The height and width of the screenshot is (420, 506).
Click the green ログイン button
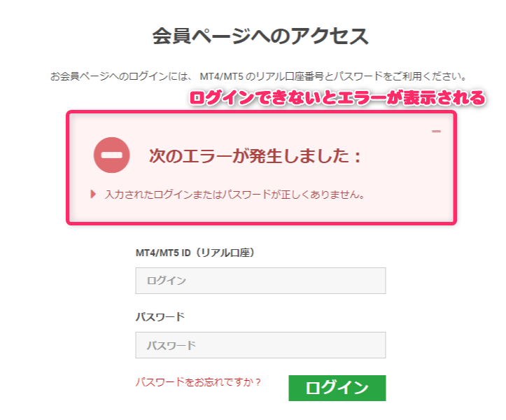click(x=337, y=388)
